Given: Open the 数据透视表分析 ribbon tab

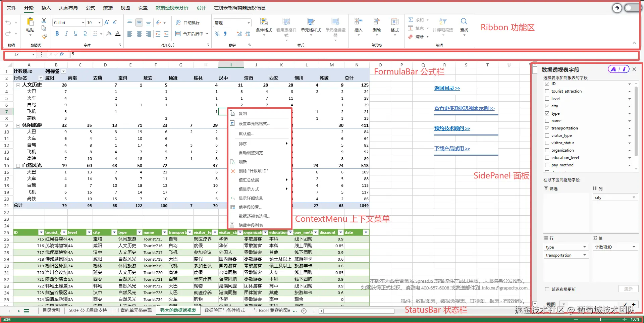Looking at the screenshot, I should pyautogui.click(x=172, y=8).
